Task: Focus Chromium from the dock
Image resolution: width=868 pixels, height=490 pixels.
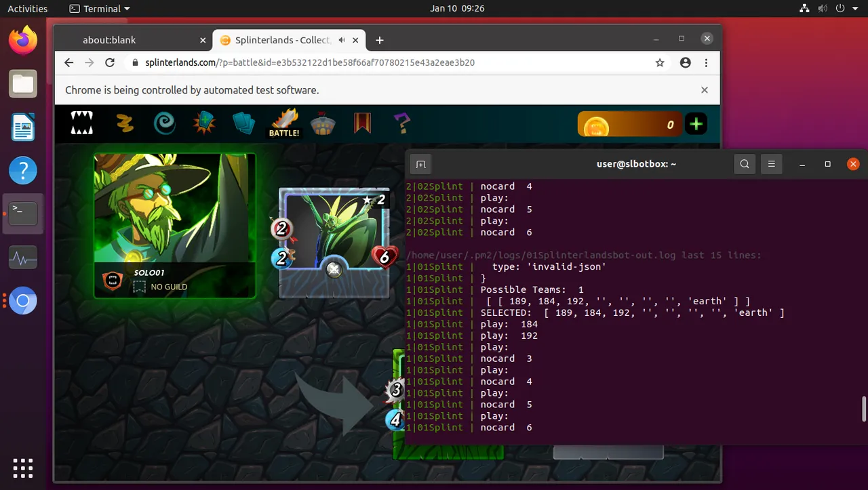Action: (23, 301)
